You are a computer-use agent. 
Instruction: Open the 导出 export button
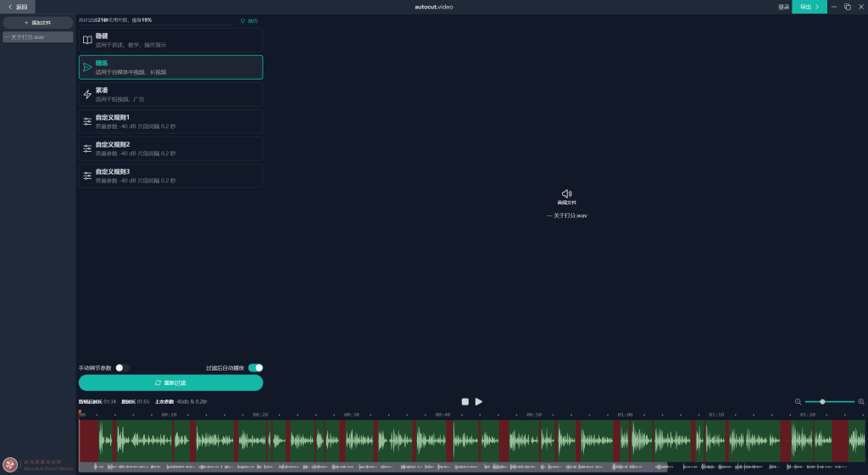pyautogui.click(x=809, y=7)
